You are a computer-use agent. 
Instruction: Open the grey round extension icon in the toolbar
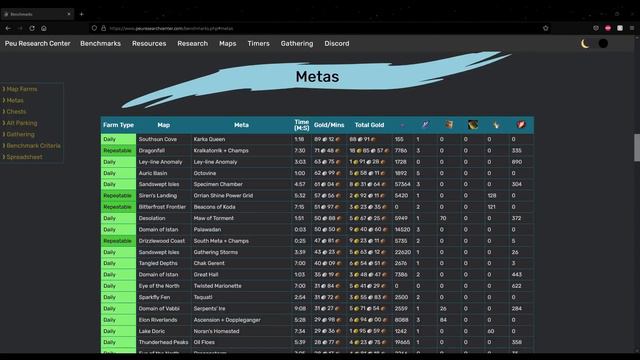coord(596,28)
